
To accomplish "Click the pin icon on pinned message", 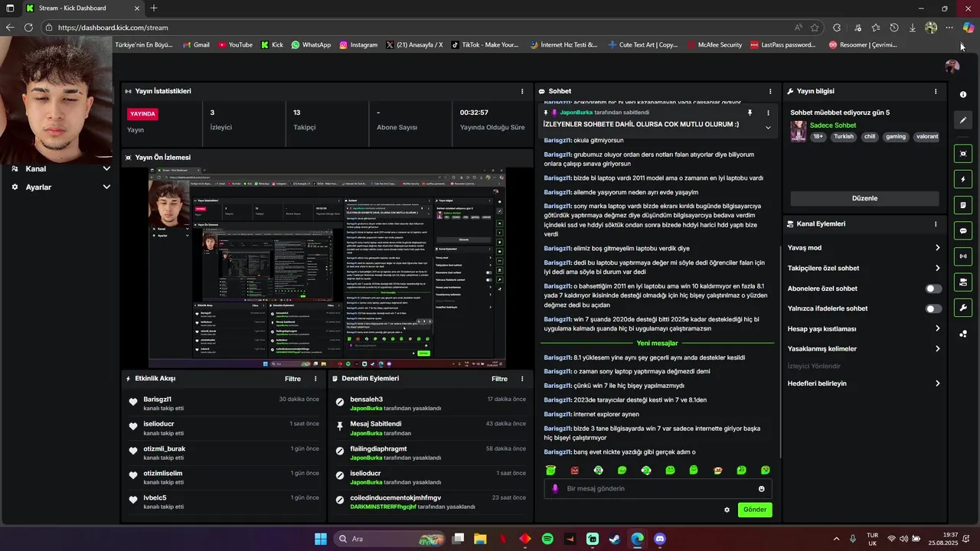I will point(750,112).
